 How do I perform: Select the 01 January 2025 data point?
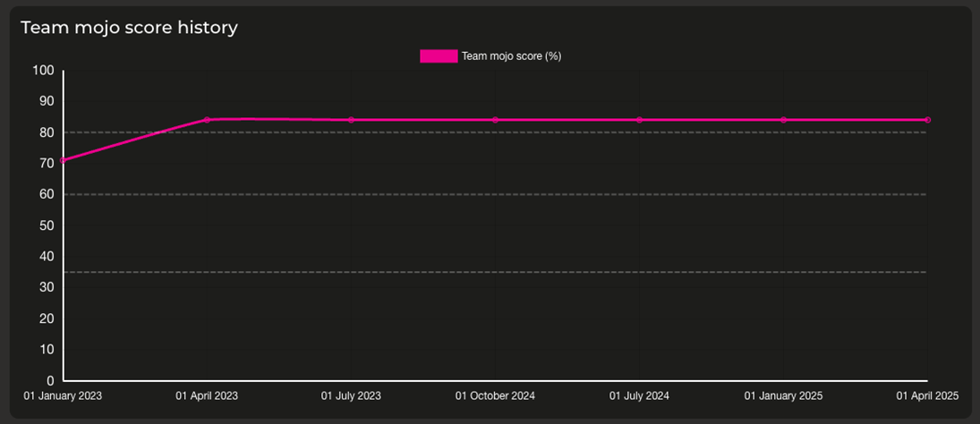783,120
